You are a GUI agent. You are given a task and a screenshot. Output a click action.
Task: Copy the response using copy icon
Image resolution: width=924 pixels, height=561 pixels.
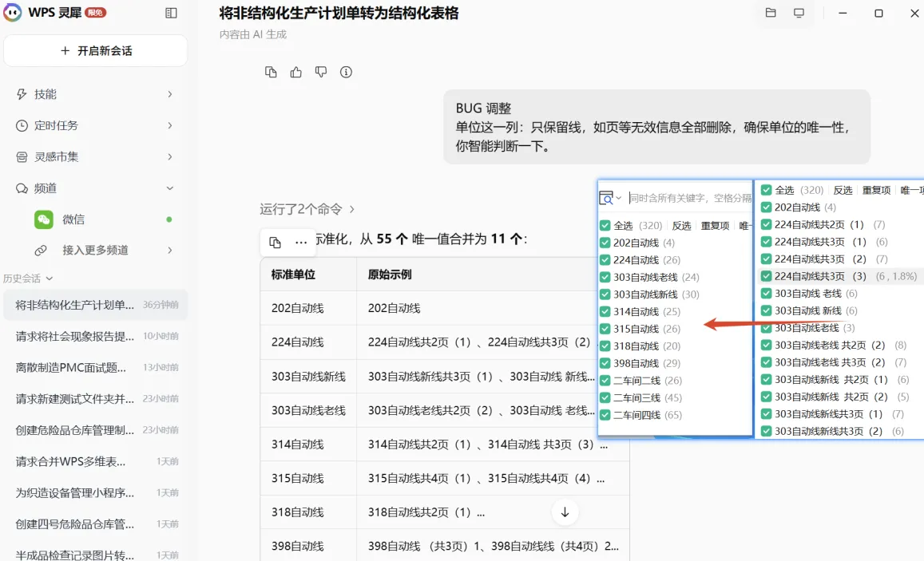click(271, 72)
